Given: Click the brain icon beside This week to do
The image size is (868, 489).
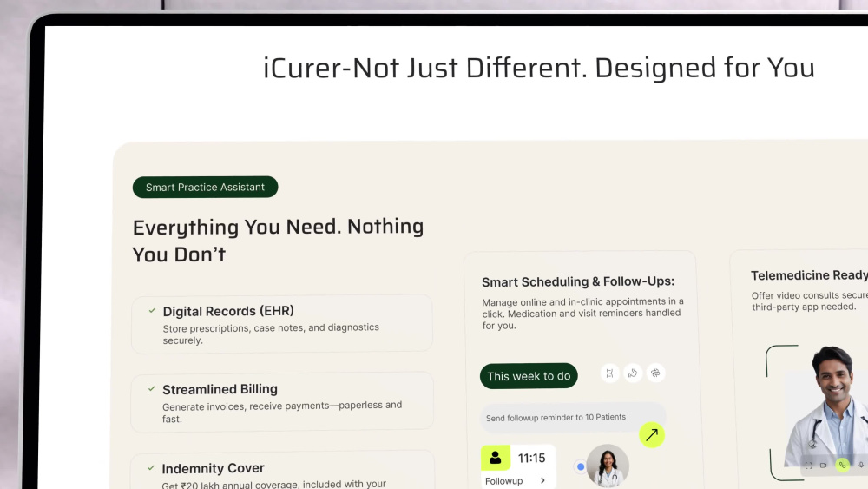Looking at the screenshot, I should point(655,373).
